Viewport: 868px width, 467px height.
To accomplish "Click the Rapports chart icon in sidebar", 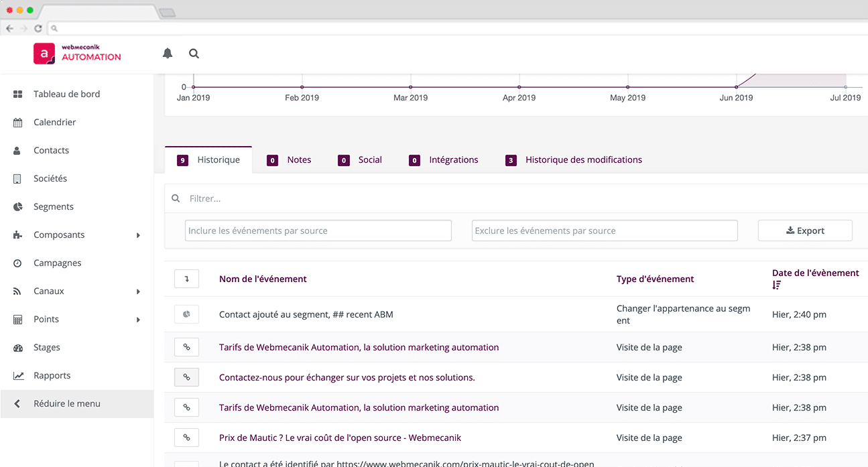I will 18,376.
